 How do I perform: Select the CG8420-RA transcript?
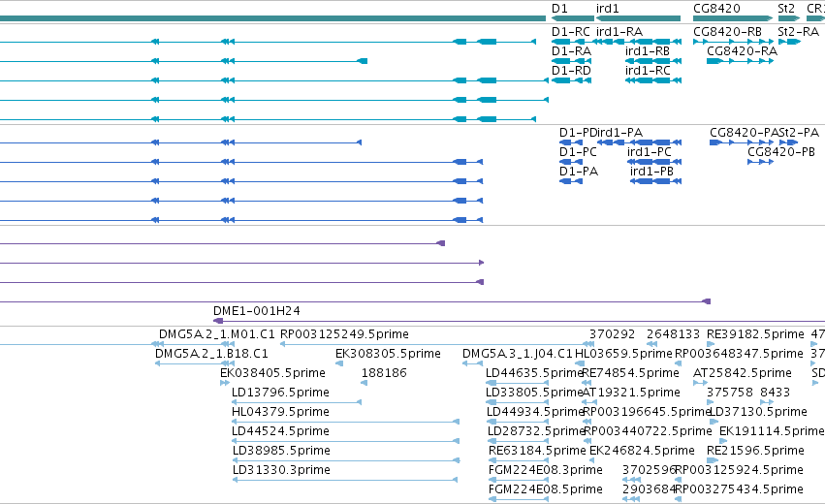point(742,51)
